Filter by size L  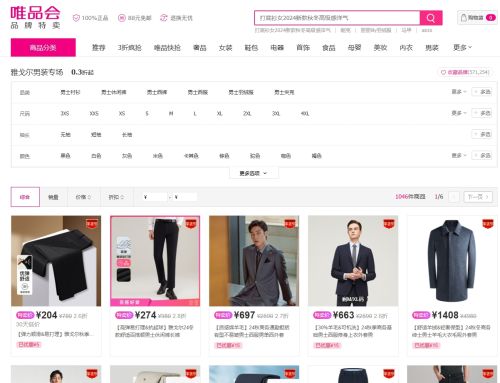[195, 114]
